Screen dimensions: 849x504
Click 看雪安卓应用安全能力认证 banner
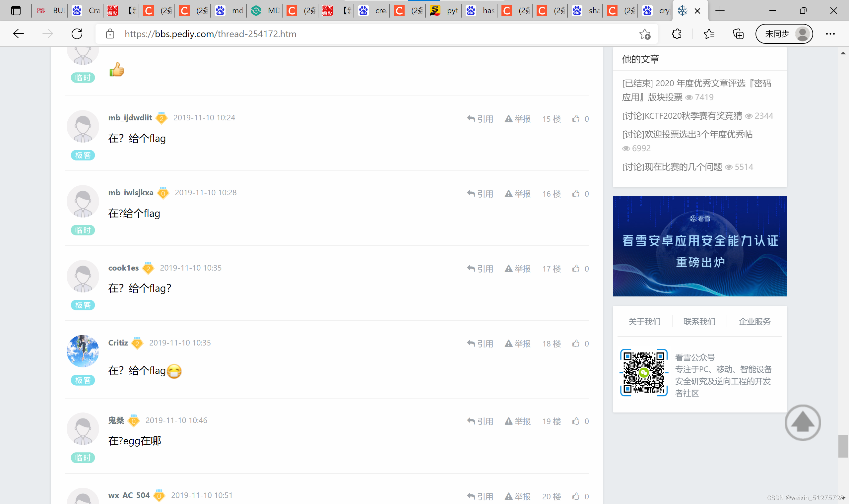pos(699,246)
